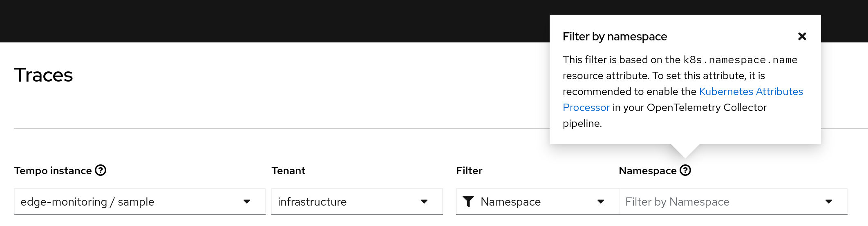This screenshot has width=868, height=226.
Task: Click the Namespace help question-mark icon
Action: (x=685, y=170)
